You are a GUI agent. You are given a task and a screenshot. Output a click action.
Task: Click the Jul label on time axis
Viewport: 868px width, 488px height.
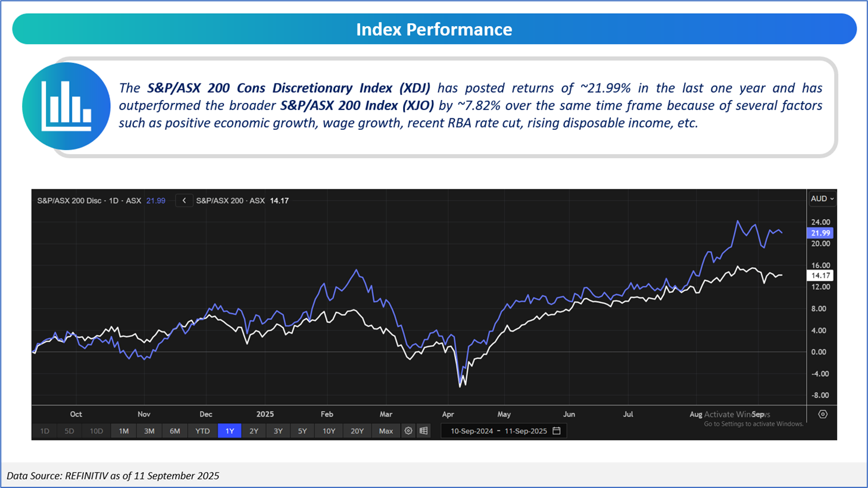(x=628, y=414)
